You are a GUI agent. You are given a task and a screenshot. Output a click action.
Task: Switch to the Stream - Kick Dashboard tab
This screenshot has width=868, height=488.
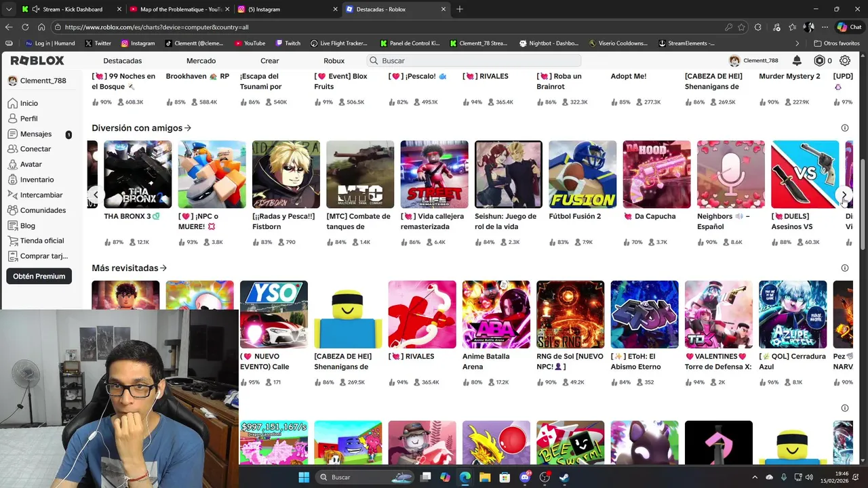tap(71, 9)
